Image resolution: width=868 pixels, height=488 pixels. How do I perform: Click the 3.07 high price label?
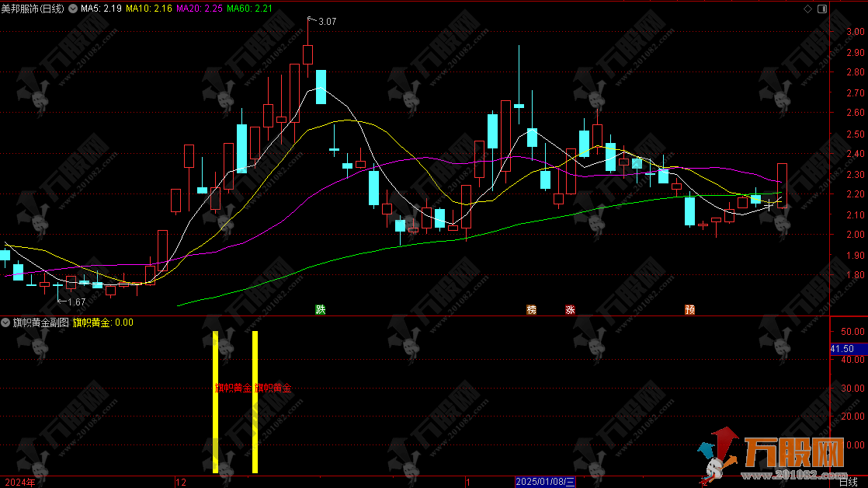327,22
